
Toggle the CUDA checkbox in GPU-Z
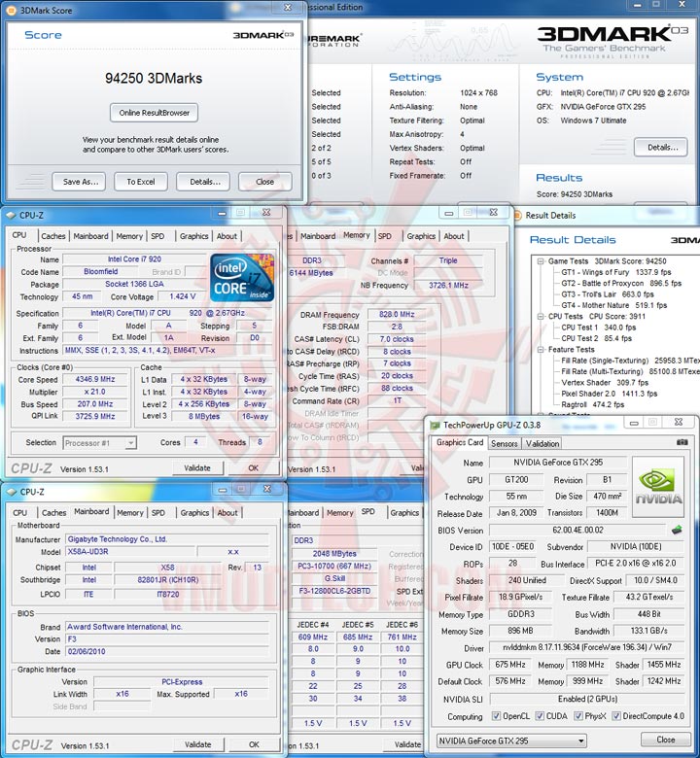pos(540,716)
